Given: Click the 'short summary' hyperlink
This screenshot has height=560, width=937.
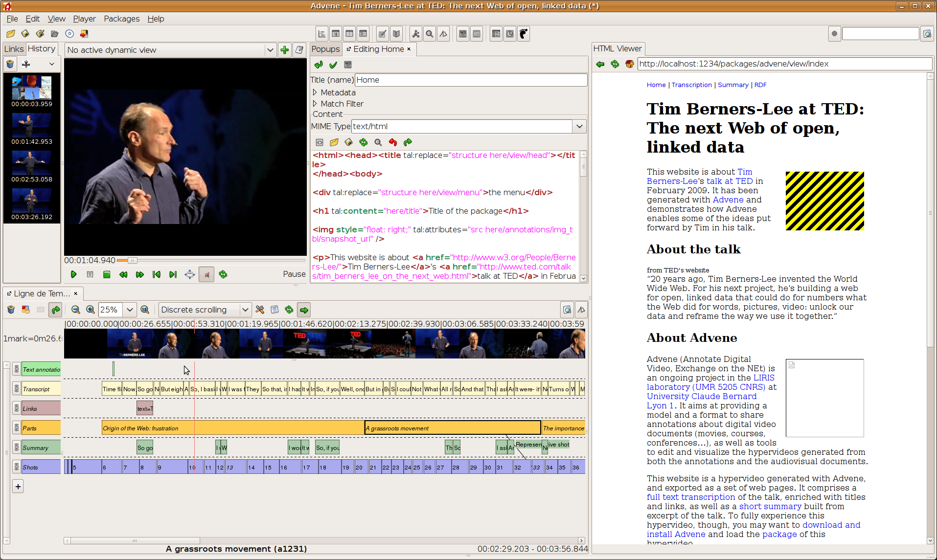Looking at the screenshot, I should pos(770,506).
